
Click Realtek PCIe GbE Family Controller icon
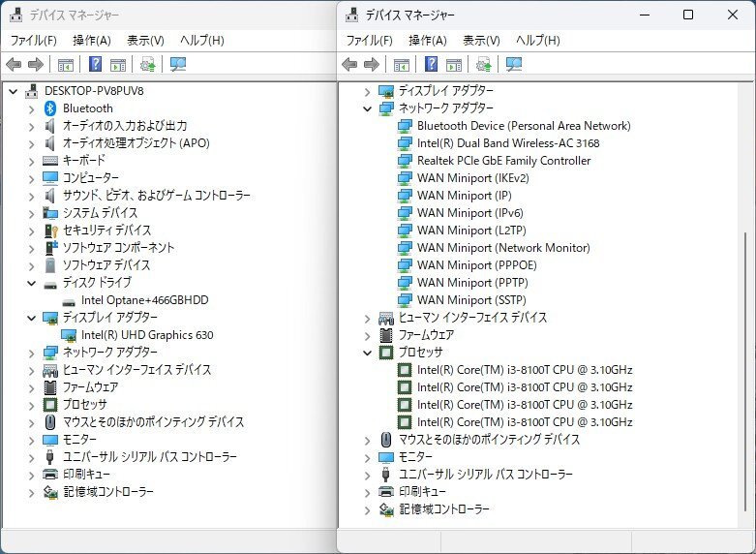tap(405, 161)
